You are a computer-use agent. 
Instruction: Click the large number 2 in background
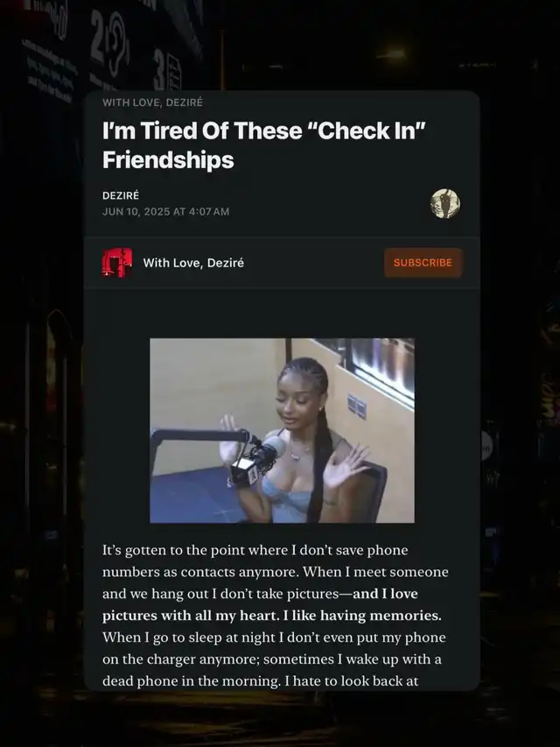98,37
